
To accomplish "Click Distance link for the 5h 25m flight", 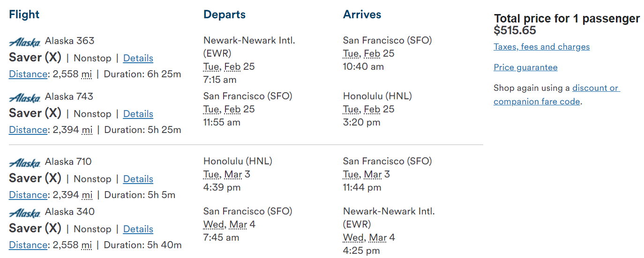I will tap(28, 130).
